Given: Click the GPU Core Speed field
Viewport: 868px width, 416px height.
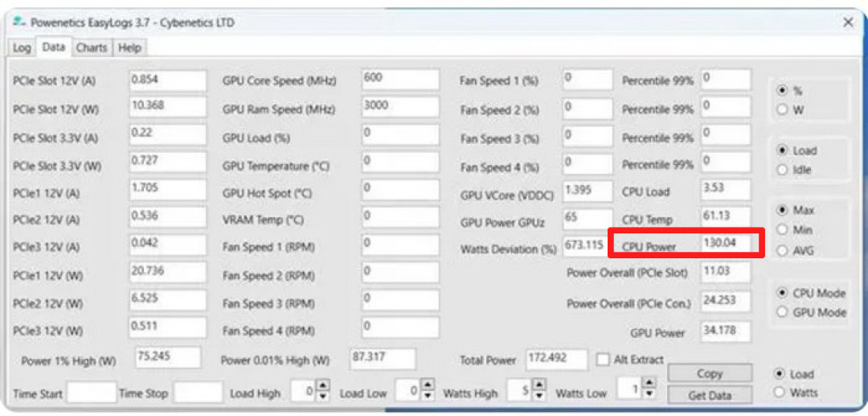Looking at the screenshot, I should (x=400, y=79).
